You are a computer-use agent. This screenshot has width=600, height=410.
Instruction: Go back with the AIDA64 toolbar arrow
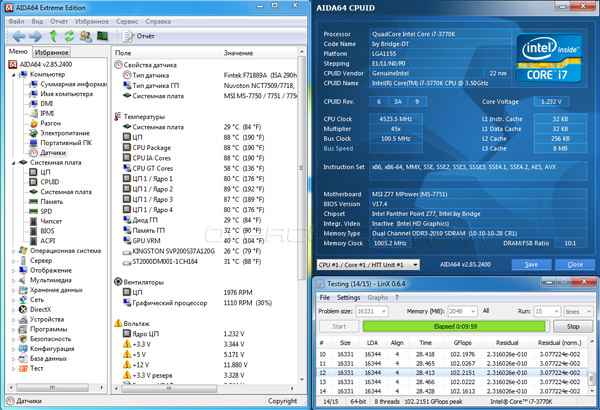tap(19, 36)
